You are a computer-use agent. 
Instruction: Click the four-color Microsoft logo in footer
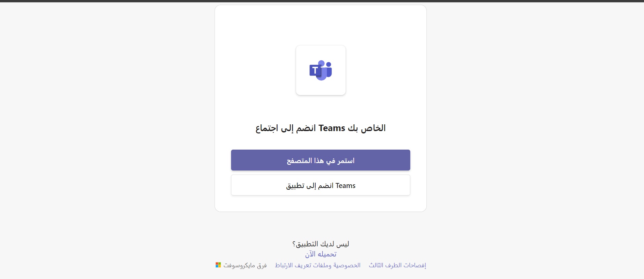(218, 265)
